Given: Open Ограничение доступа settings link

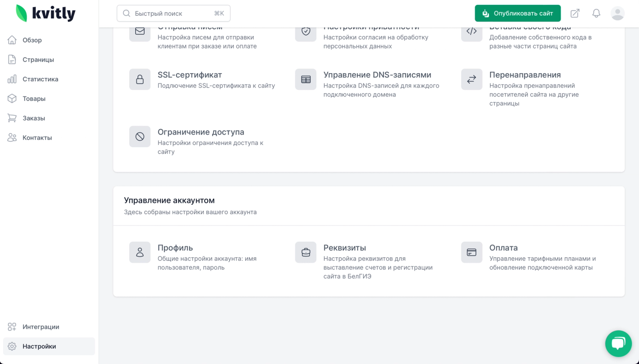Looking at the screenshot, I should (x=201, y=132).
